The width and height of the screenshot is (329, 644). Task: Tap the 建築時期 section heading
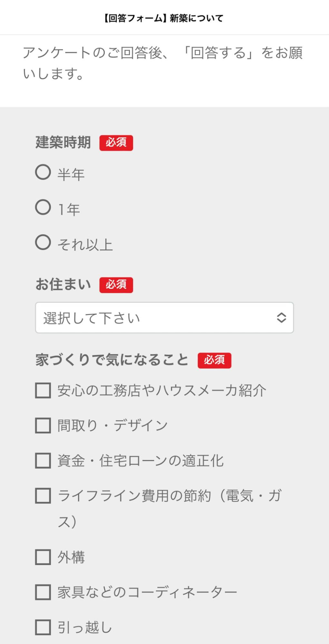pos(63,142)
